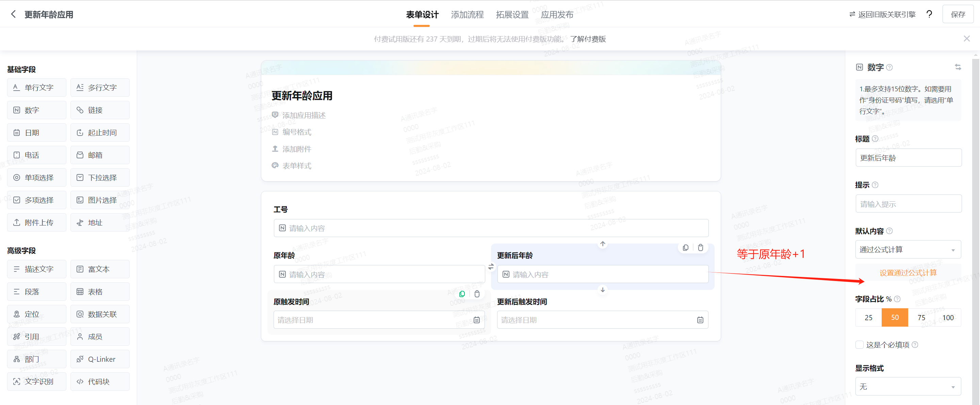
Task: Tick the 这是个必填项 checkbox
Action: [860, 345]
